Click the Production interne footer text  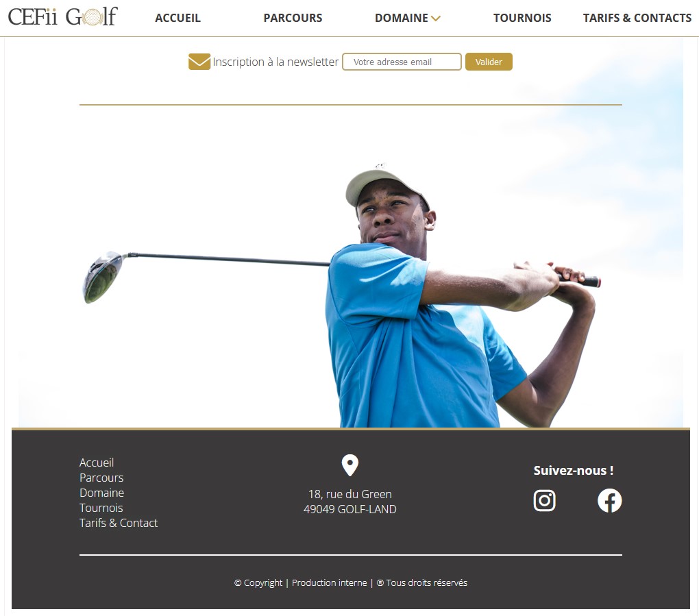(330, 582)
